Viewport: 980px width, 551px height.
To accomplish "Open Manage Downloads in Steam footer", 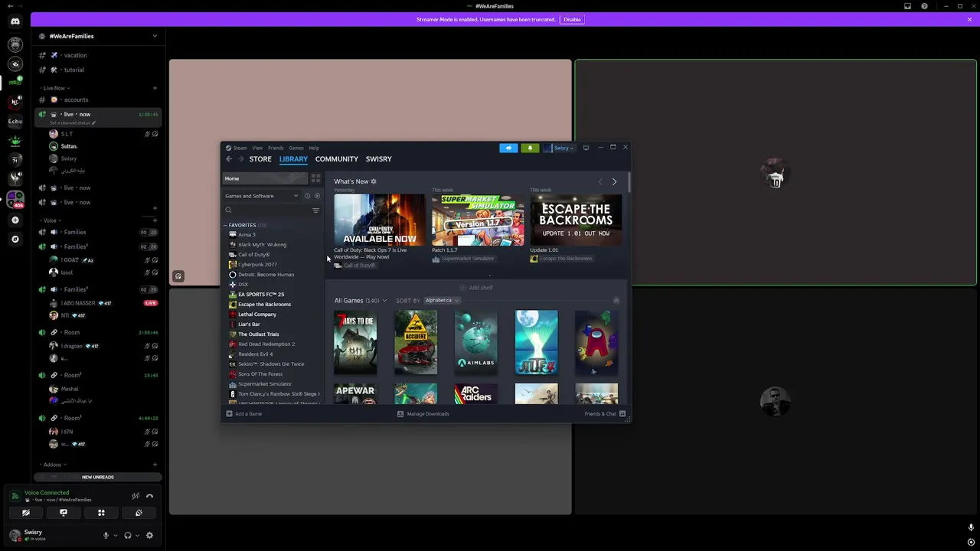I will tap(423, 414).
